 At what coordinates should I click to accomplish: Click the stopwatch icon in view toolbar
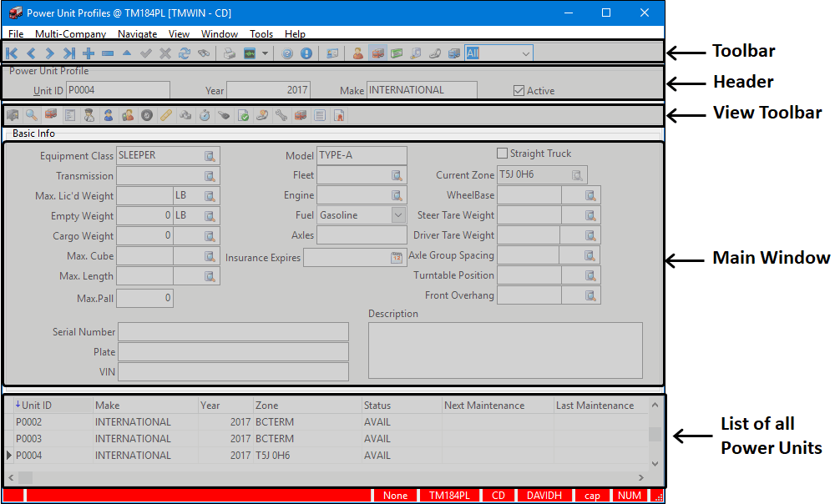pos(205,115)
